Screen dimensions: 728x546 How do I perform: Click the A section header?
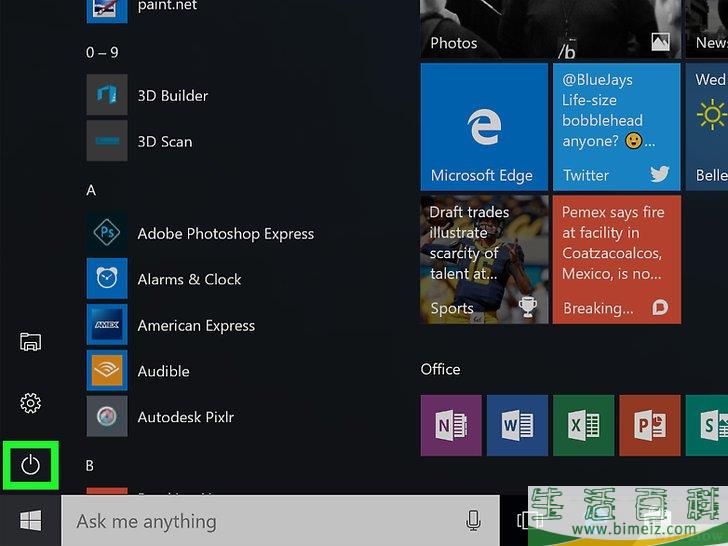pos(91,190)
